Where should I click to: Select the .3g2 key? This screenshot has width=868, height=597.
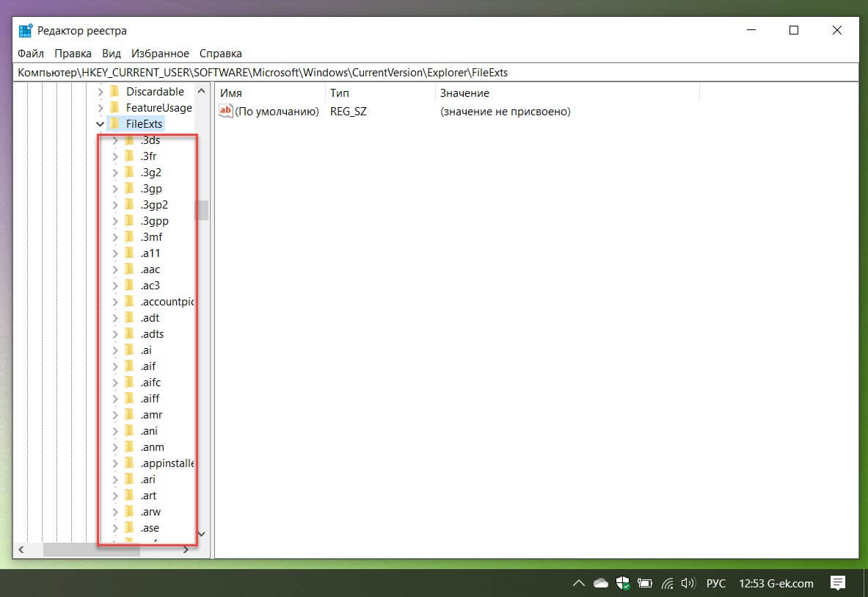(150, 173)
